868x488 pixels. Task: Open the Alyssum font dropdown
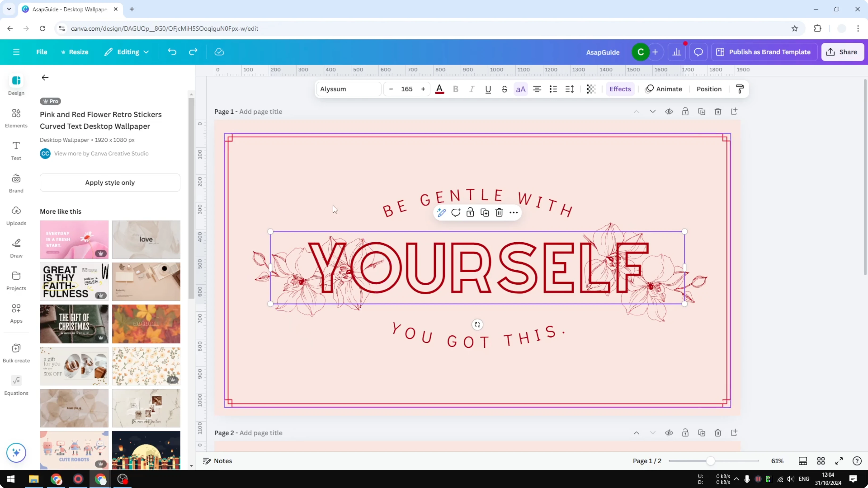click(x=348, y=89)
